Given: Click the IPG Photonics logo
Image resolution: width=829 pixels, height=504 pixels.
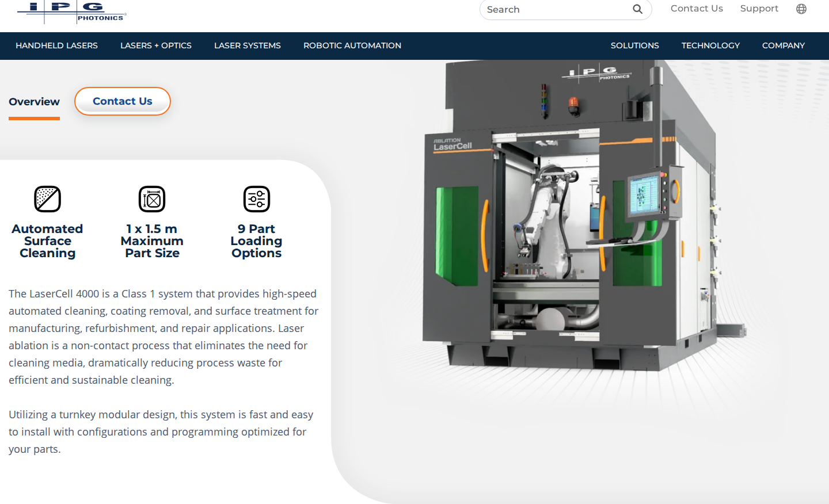Looking at the screenshot, I should coord(72,11).
